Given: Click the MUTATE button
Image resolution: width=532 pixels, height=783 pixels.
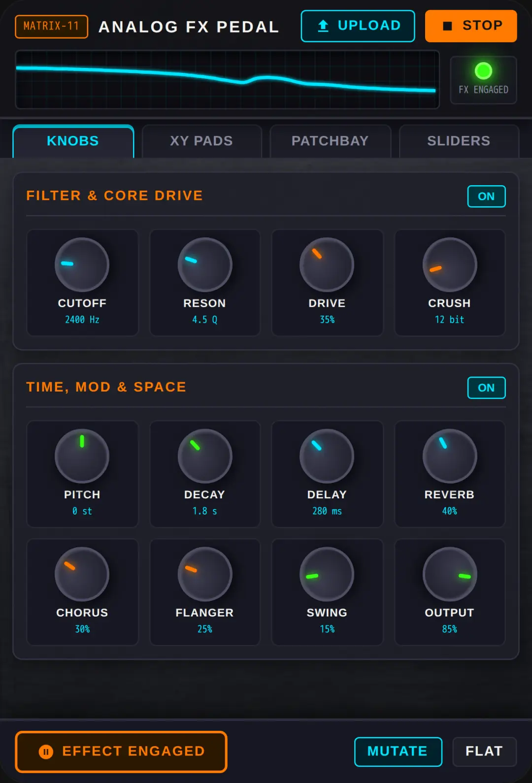Looking at the screenshot, I should click(x=398, y=752).
